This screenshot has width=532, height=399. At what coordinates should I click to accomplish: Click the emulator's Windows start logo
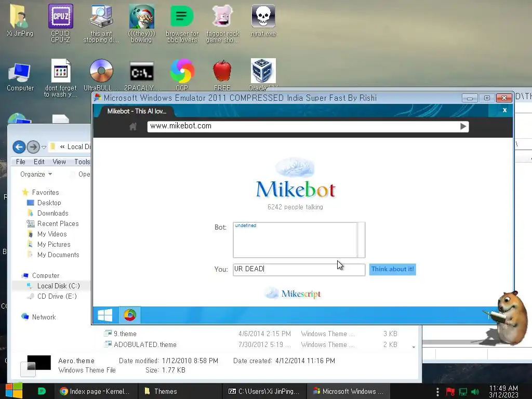[x=105, y=315]
